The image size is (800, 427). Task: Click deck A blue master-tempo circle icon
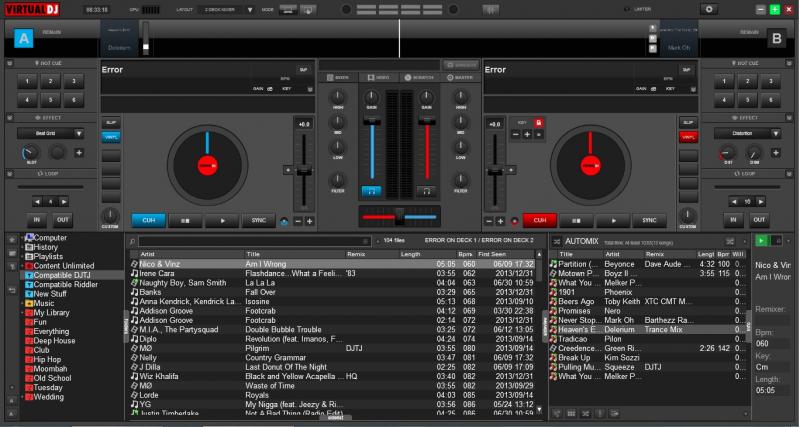284,221
